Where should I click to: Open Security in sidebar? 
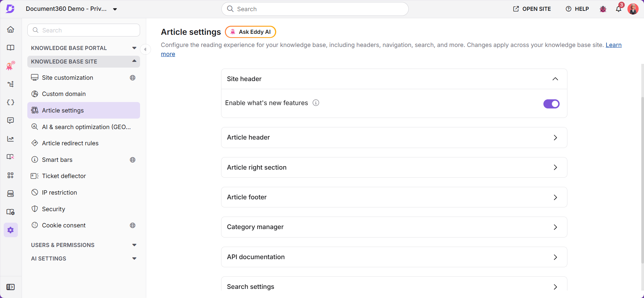pos(84,209)
